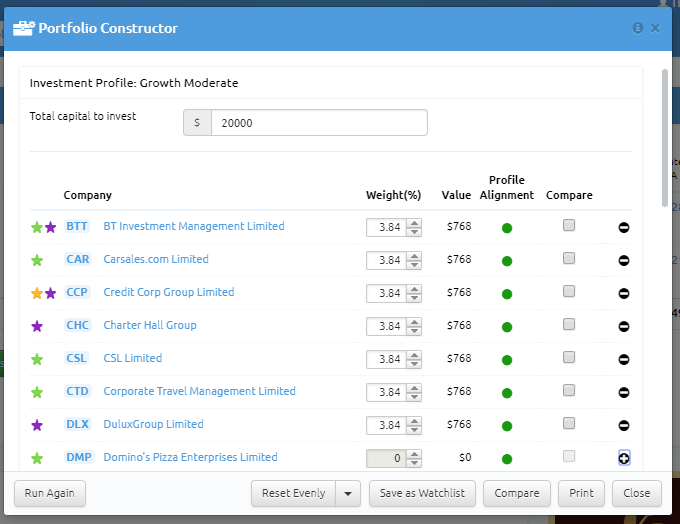
Task: Increase BTT weight with up arrow
Action: pos(414,223)
